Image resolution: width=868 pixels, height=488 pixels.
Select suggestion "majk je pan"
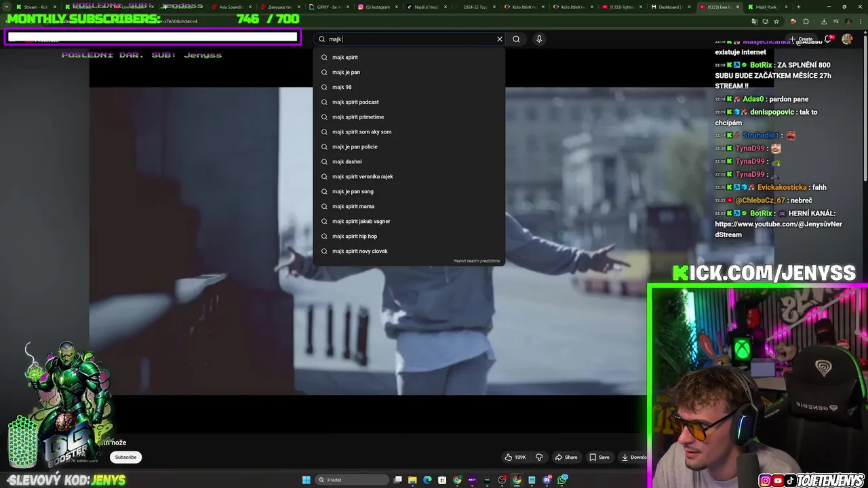coord(409,72)
